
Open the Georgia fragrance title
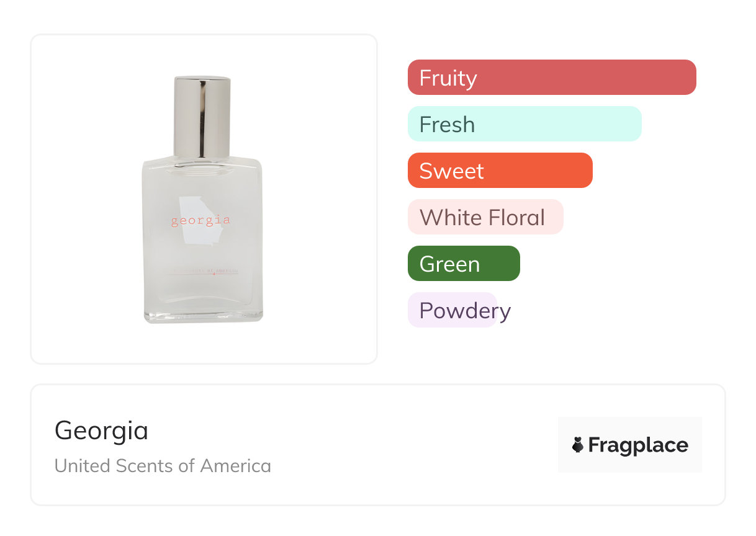coord(101,431)
